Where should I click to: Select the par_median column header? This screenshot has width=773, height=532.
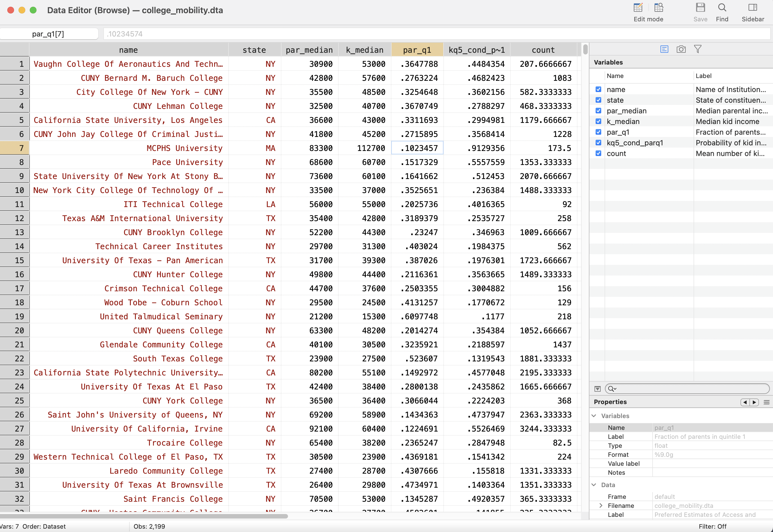point(310,50)
